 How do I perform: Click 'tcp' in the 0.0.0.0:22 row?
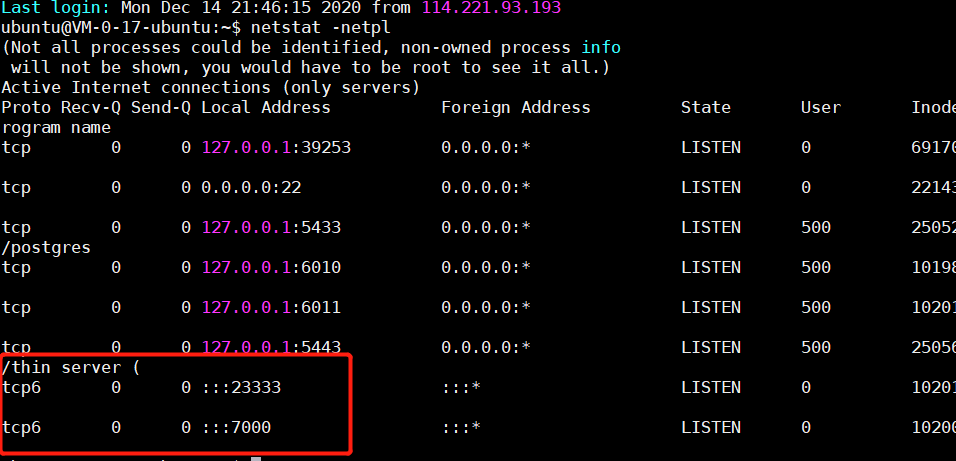click(x=16, y=187)
